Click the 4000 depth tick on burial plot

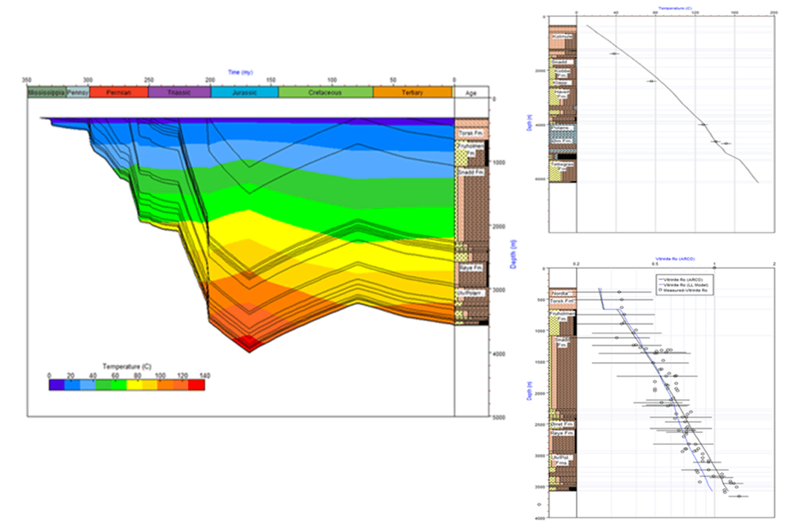point(499,354)
